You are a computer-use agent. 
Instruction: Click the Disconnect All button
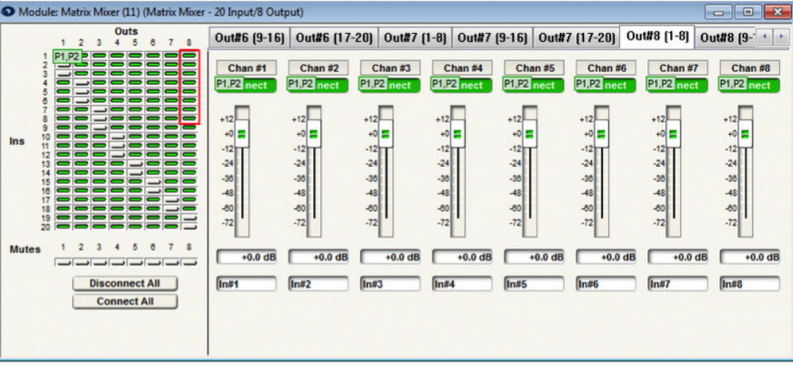click(125, 283)
